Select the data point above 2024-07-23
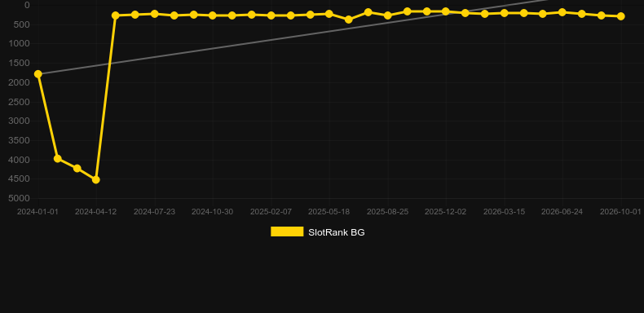644x313 pixels. tap(154, 14)
